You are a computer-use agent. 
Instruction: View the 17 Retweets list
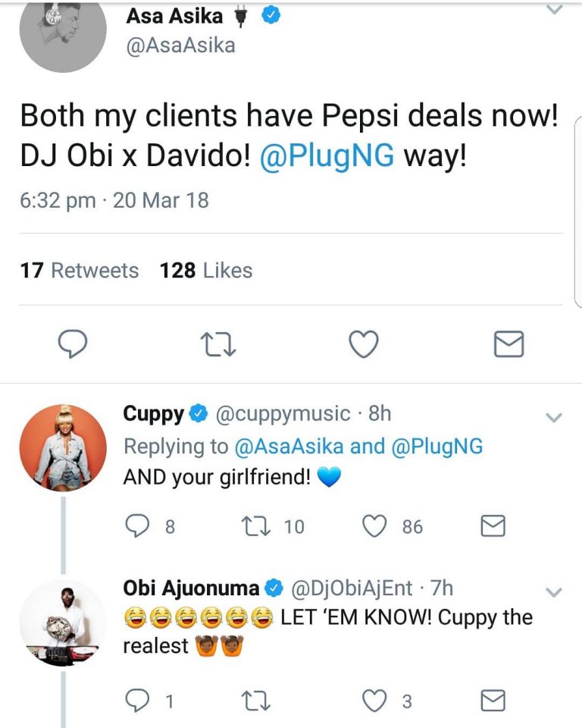[x=80, y=271]
